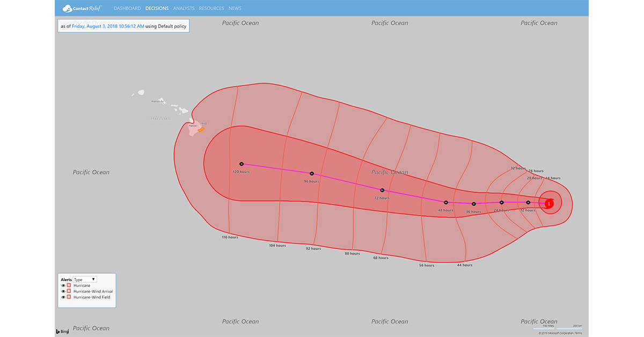Click the Hilo city label

click(x=204, y=123)
